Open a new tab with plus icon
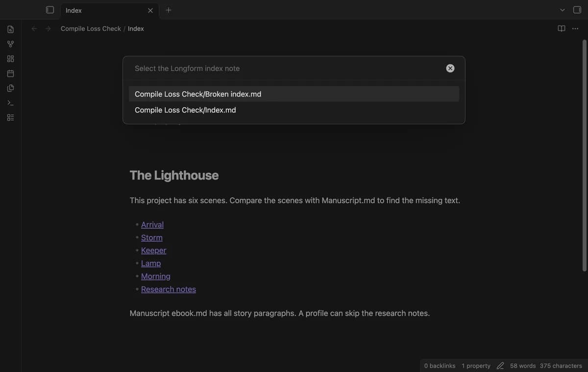Screen dimensions: 588x372 (169, 10)
